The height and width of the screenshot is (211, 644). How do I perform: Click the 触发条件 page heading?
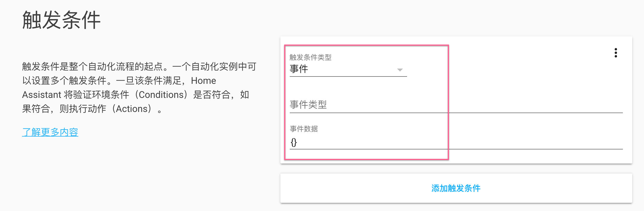(61, 20)
